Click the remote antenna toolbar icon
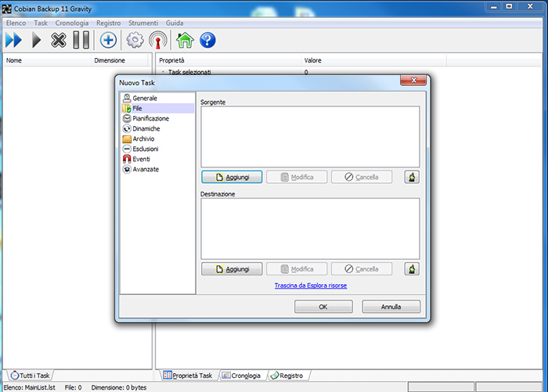This screenshot has width=548, height=392. 158,40
